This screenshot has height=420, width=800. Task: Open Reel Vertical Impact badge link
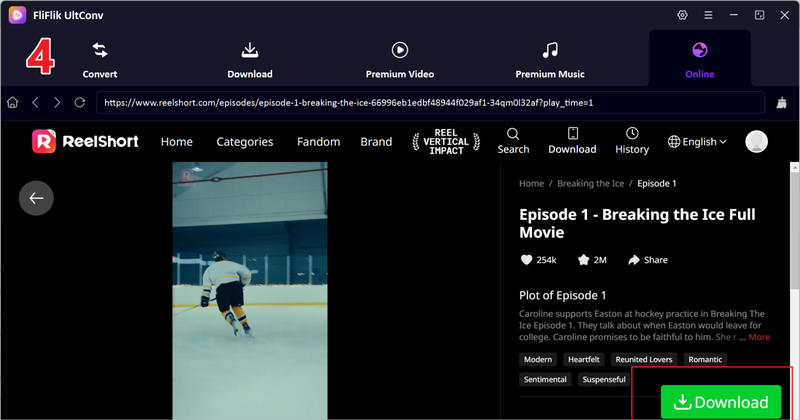(446, 142)
